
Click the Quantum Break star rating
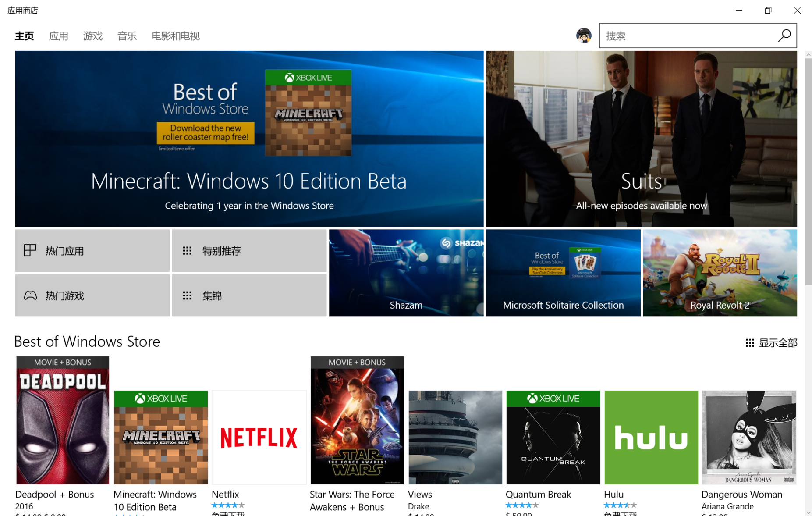tap(522, 505)
